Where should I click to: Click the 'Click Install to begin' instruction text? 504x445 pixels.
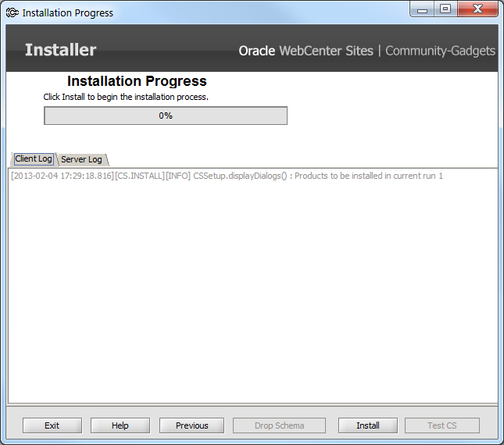[126, 97]
